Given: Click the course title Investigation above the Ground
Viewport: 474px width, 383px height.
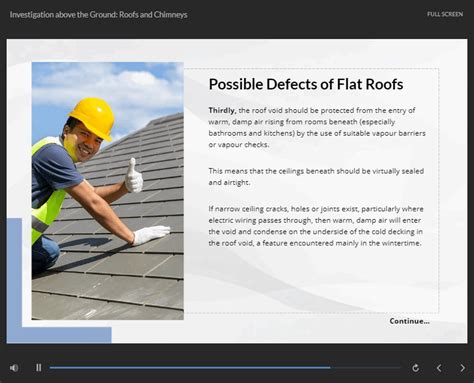Looking at the screenshot, I should (x=98, y=15).
